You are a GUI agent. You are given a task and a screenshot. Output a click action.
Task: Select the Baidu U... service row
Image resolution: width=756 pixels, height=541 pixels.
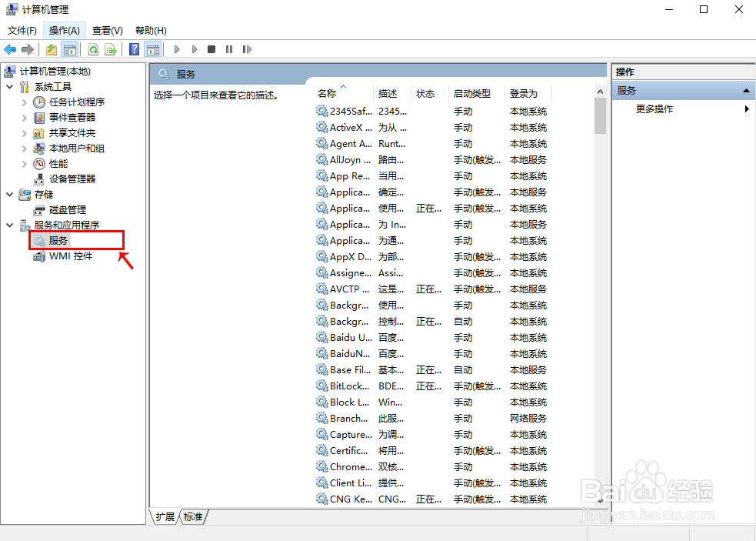click(x=433, y=338)
